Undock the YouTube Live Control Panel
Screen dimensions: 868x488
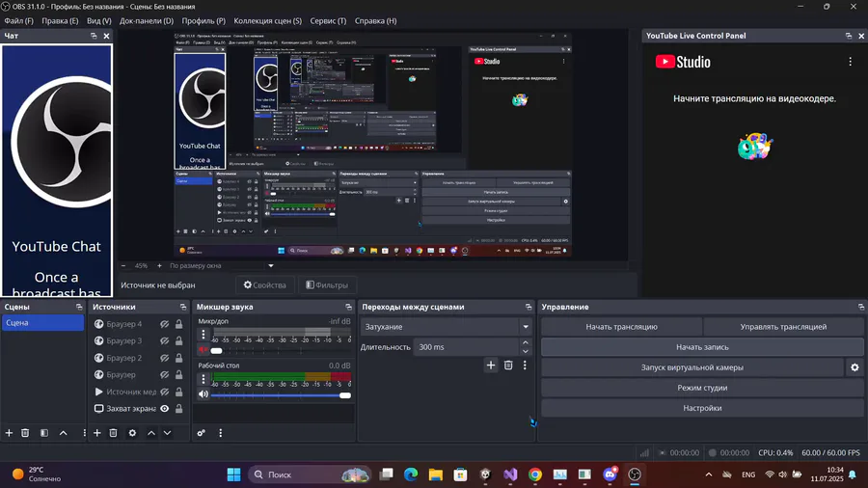[x=849, y=36]
